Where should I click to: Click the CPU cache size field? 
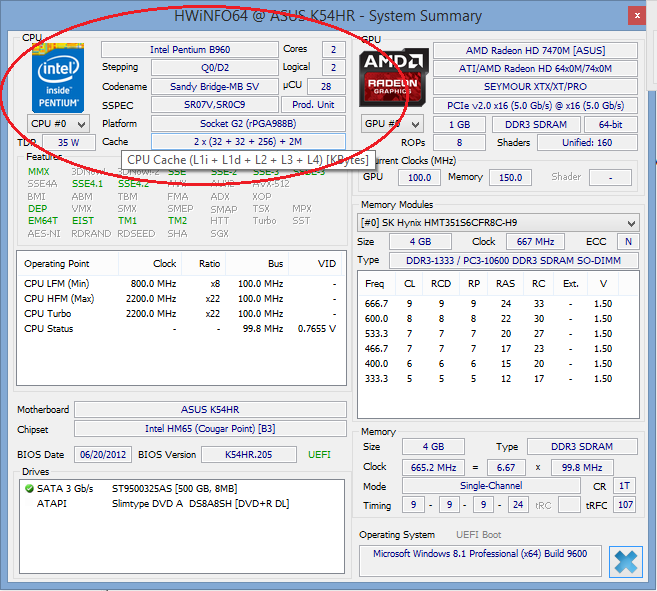click(248, 142)
